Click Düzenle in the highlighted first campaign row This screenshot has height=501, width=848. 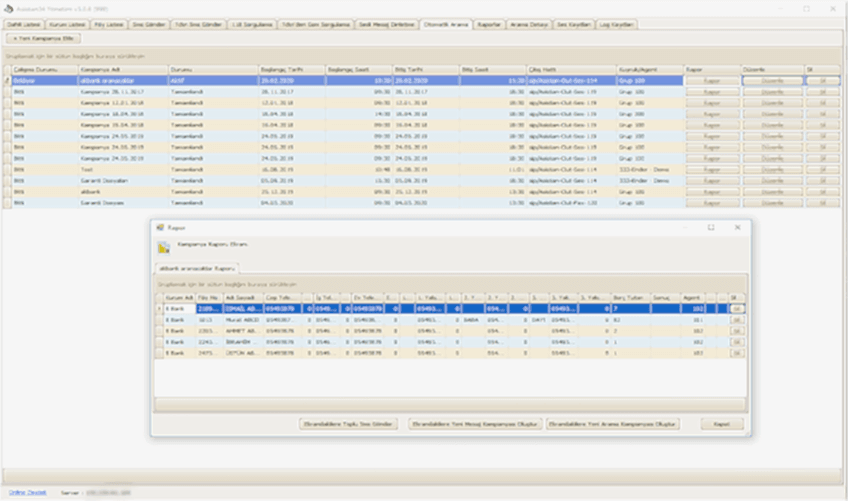[771, 80]
